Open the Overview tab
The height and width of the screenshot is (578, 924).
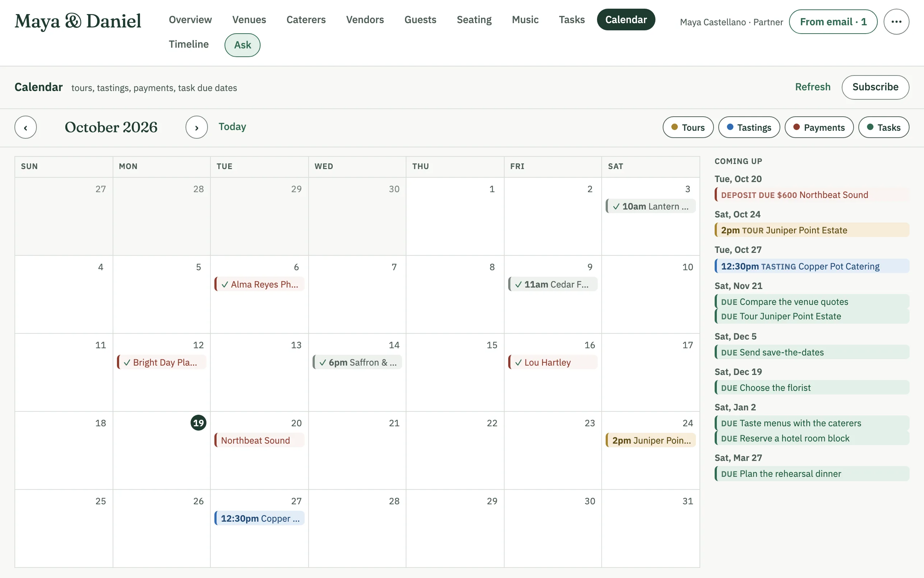click(190, 20)
